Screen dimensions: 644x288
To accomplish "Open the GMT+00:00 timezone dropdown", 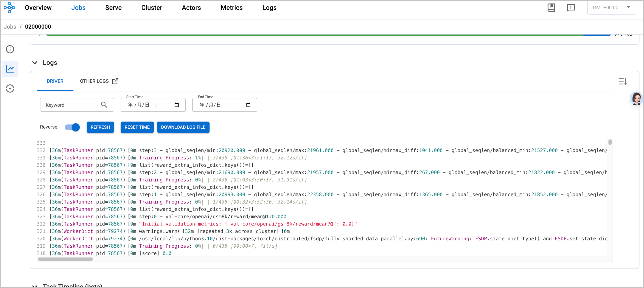I will pyautogui.click(x=611, y=8).
